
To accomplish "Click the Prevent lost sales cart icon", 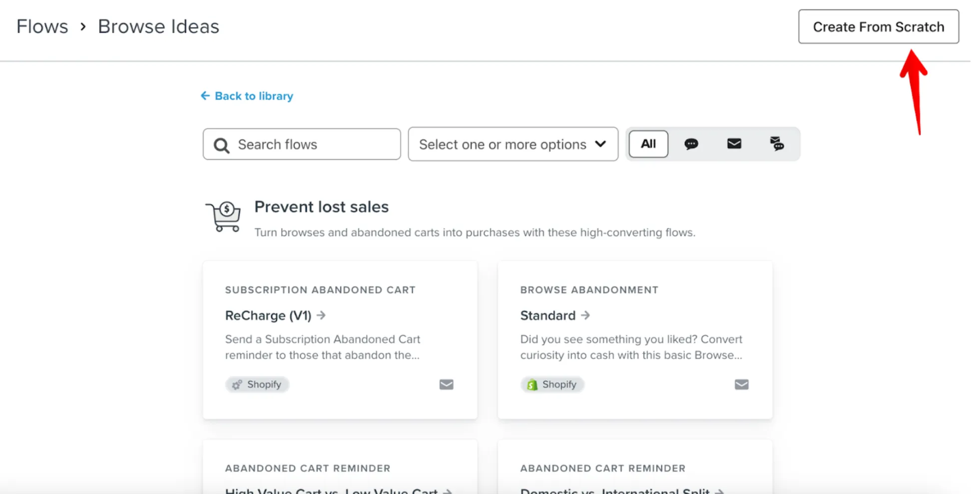I will (x=223, y=216).
